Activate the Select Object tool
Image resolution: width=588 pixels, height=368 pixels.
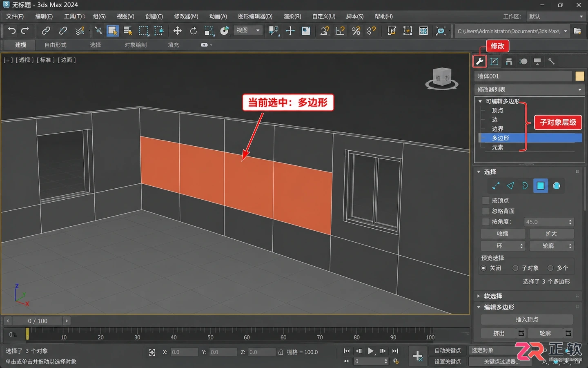coord(112,31)
